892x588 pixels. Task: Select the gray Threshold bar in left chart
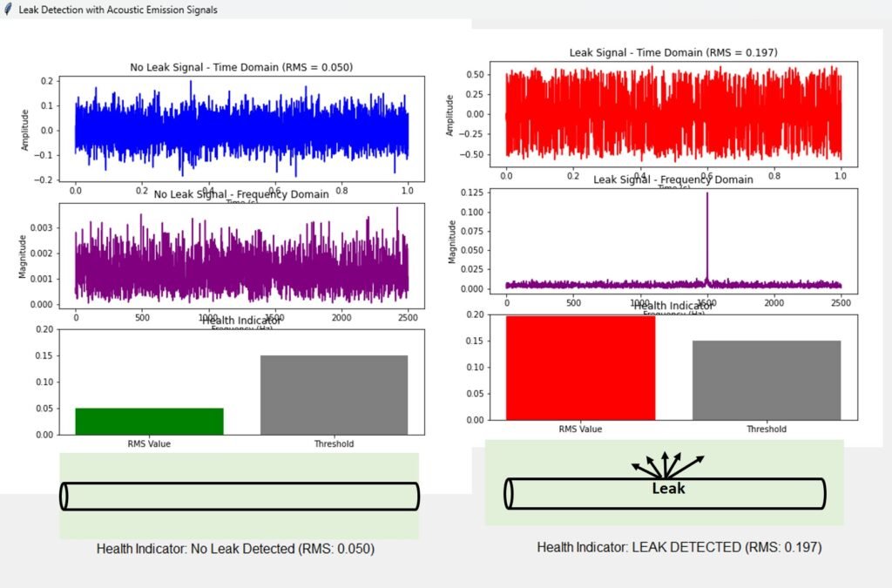[x=334, y=395]
